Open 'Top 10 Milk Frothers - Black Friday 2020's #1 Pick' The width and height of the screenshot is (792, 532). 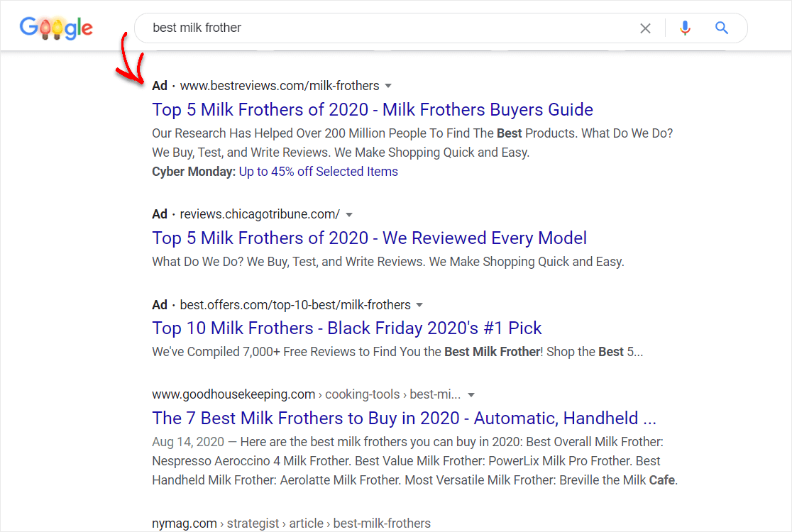pos(347,328)
